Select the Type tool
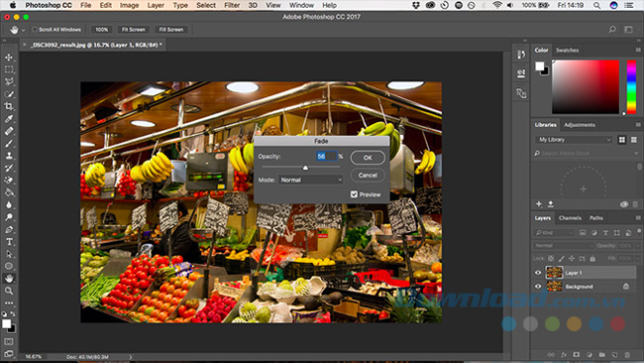 pos(9,242)
